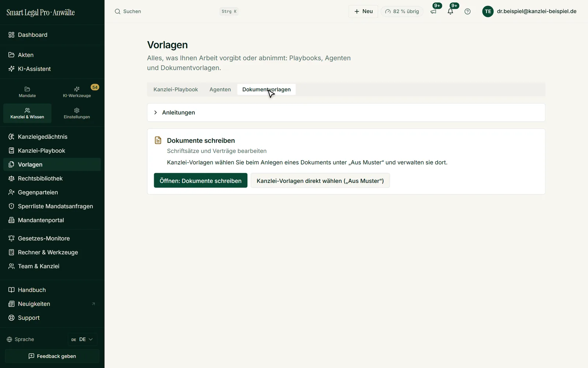Click the dr.beispiel@kanzlei-beispiel.de account email
This screenshot has width=588, height=368.
coord(537,11)
